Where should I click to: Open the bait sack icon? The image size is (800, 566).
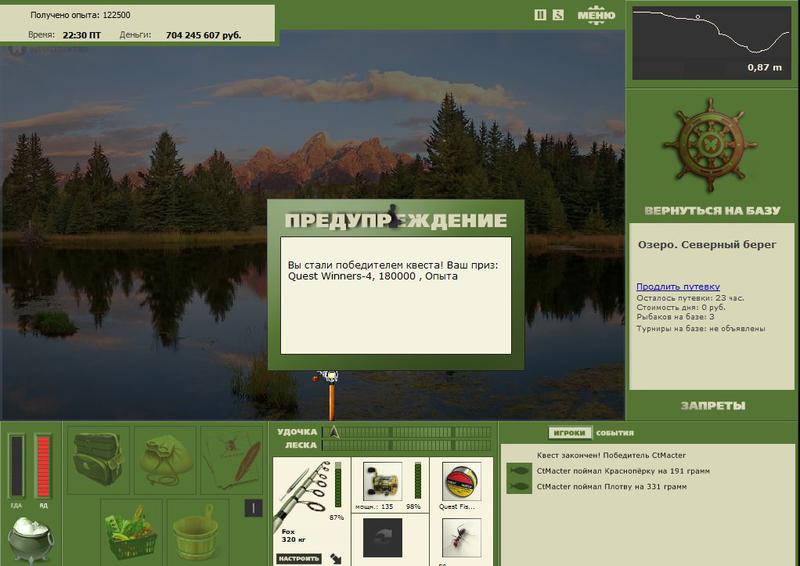point(165,460)
